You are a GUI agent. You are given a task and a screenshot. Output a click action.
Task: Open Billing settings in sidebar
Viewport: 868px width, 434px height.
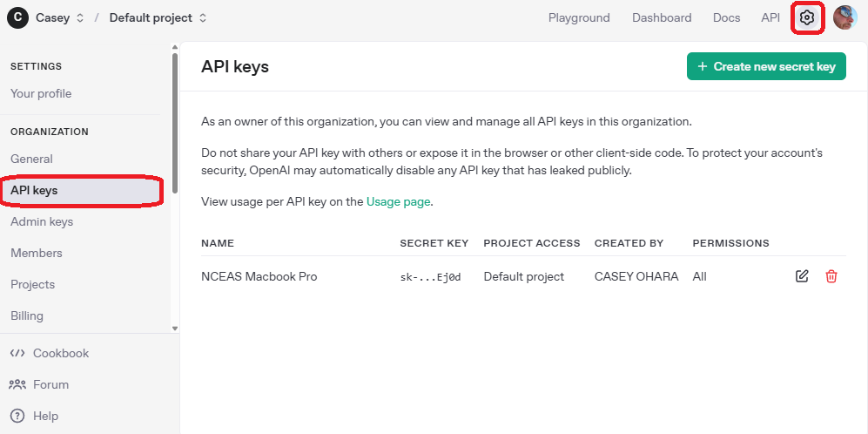tap(27, 315)
